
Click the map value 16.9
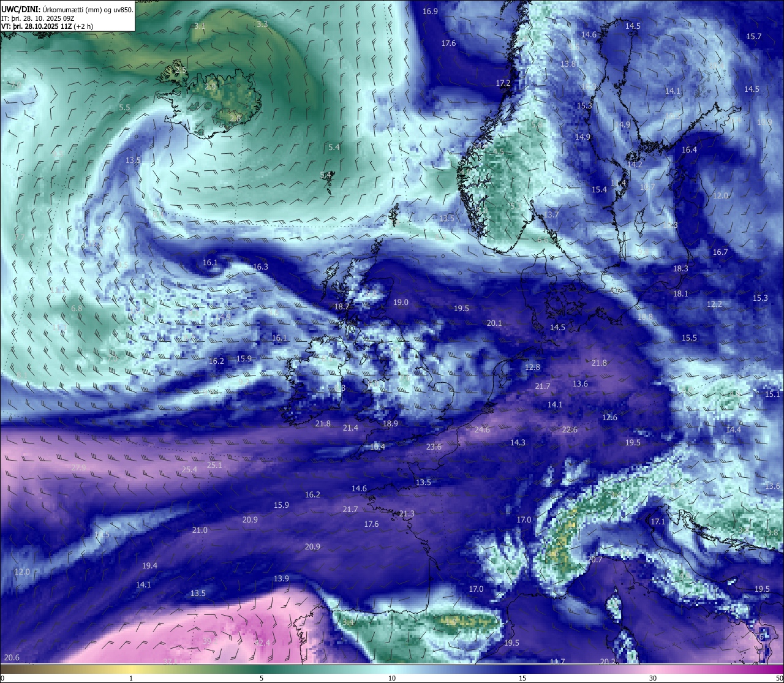[x=431, y=12]
